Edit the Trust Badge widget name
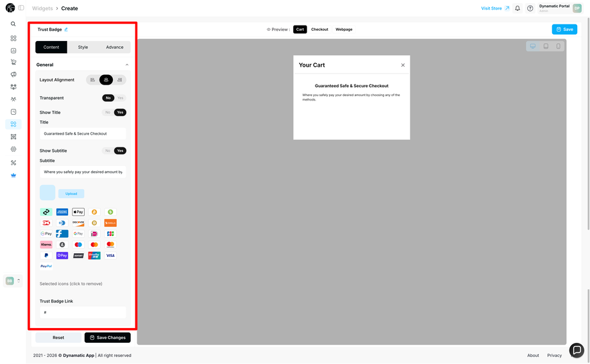The height and width of the screenshot is (364, 590). [x=66, y=29]
